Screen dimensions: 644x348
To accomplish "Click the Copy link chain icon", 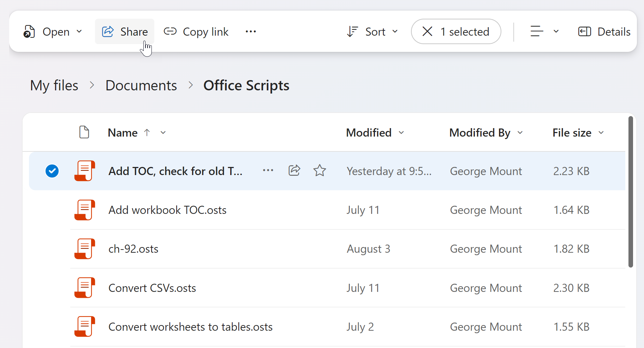I will [x=170, y=32].
